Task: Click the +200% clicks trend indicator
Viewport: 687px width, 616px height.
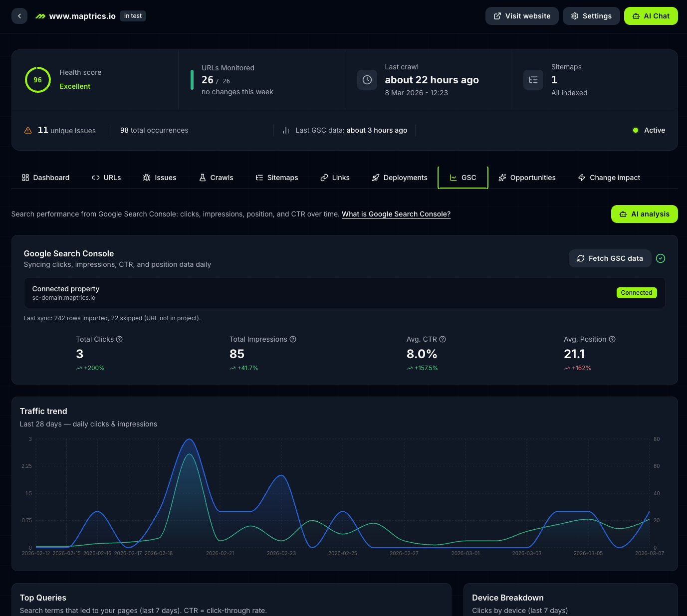Action: (x=90, y=368)
